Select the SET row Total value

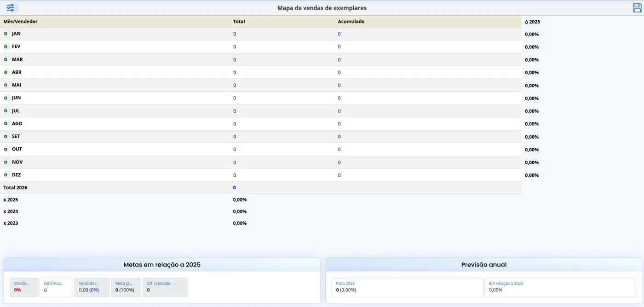235,137
